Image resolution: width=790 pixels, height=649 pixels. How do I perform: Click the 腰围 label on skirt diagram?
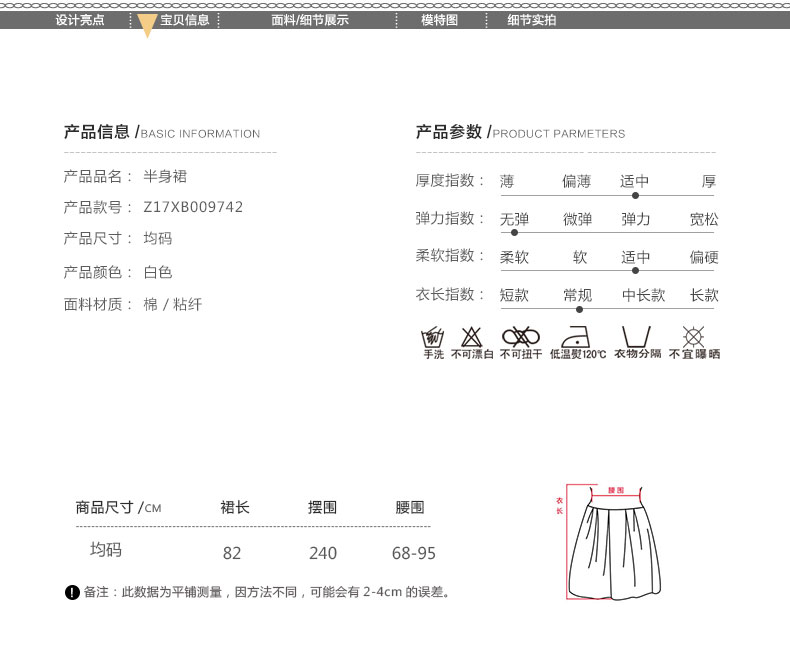tap(616, 490)
